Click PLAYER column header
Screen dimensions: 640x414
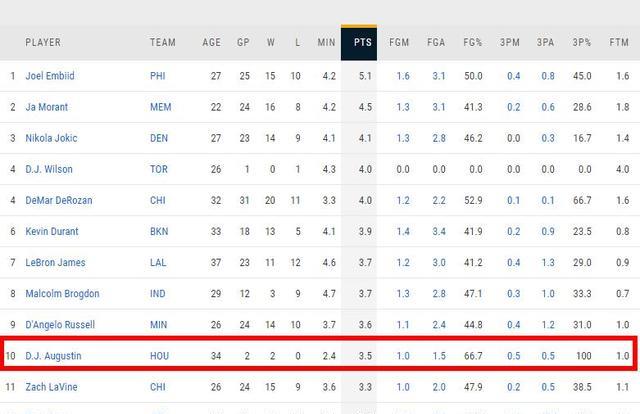pyautogui.click(x=43, y=42)
